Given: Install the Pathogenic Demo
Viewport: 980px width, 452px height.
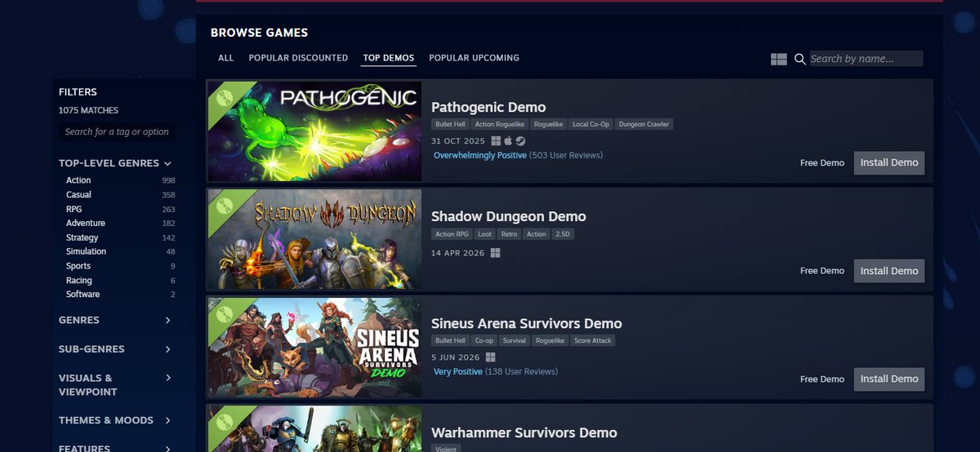Looking at the screenshot, I should point(889,162).
